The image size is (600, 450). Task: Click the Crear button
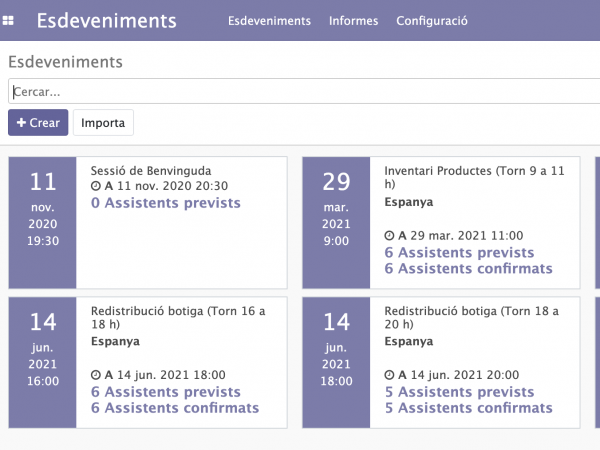(x=38, y=122)
